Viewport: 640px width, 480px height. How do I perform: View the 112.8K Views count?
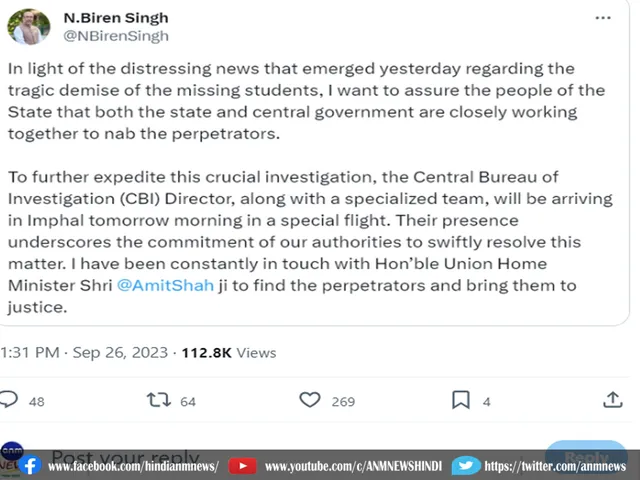click(228, 352)
